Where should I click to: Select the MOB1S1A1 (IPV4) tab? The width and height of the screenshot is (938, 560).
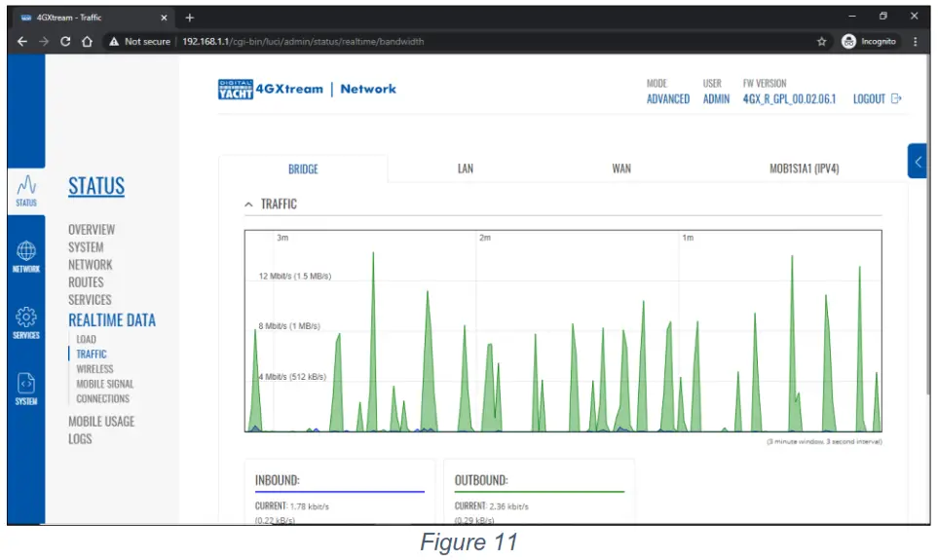(804, 168)
